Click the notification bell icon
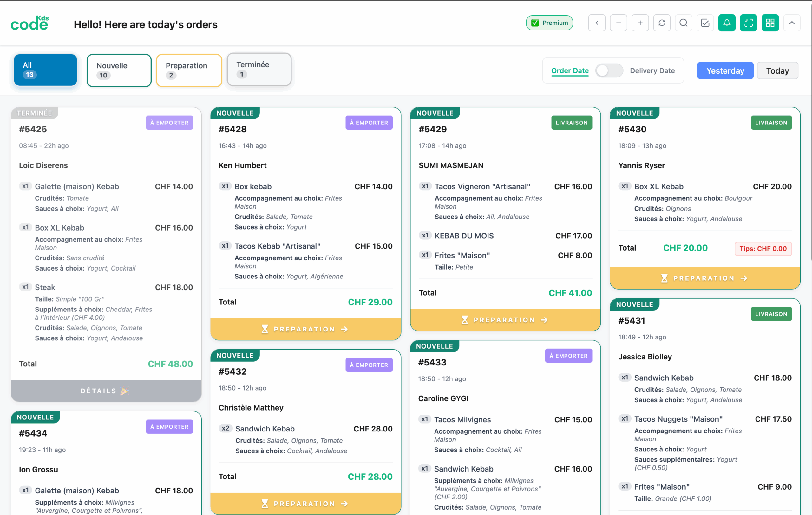The height and width of the screenshot is (515, 812). (726, 23)
